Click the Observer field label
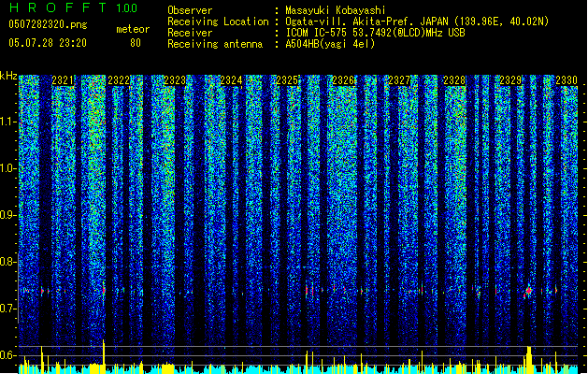The image size is (588, 374). [x=190, y=10]
